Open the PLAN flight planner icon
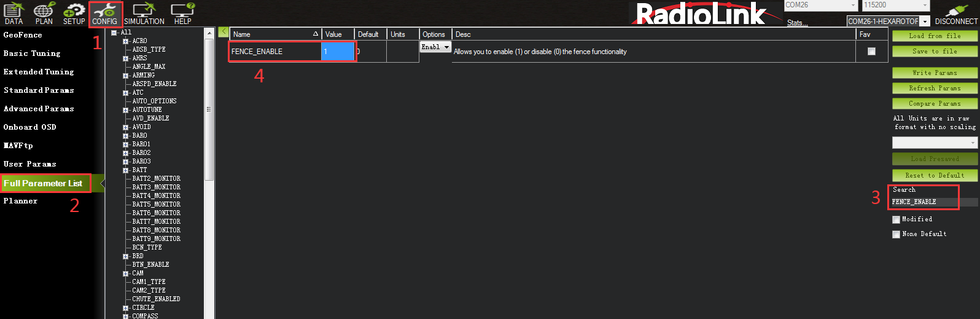Screen dimensions: 980x319 (44, 13)
